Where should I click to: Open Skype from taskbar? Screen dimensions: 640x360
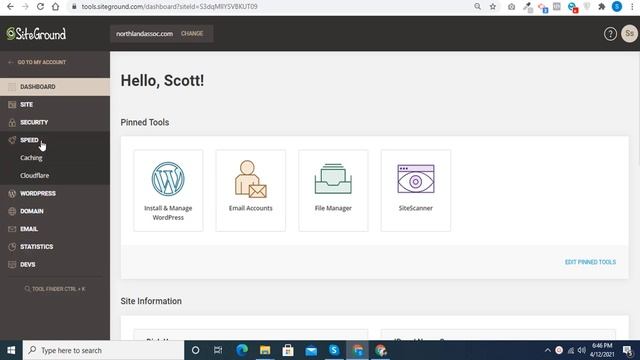click(334, 350)
